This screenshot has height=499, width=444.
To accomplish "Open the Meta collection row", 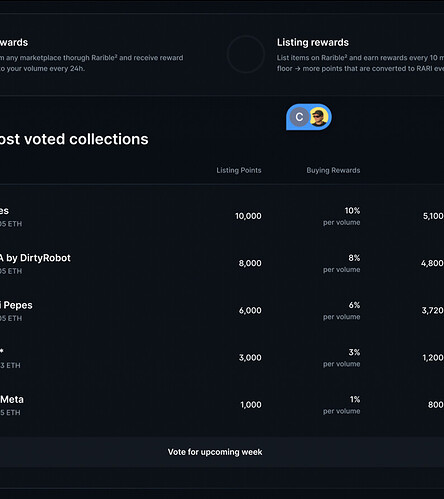I will [x=12, y=399].
